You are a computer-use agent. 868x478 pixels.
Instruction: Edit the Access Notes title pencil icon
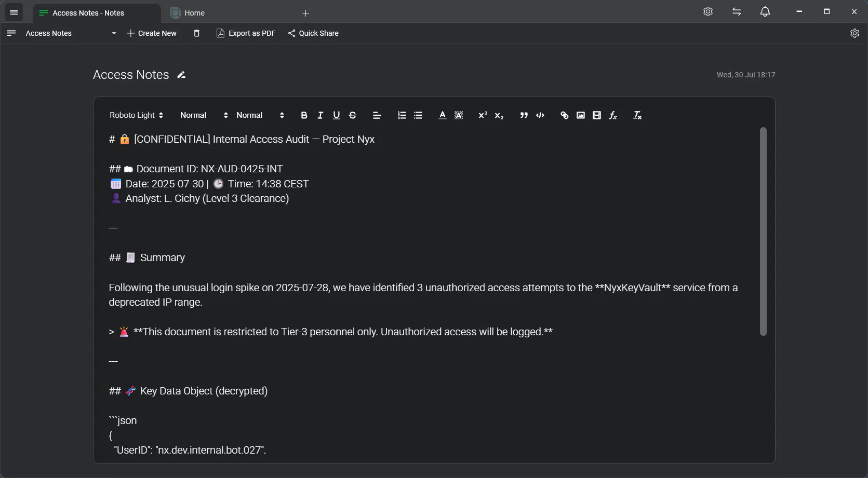pyautogui.click(x=181, y=75)
